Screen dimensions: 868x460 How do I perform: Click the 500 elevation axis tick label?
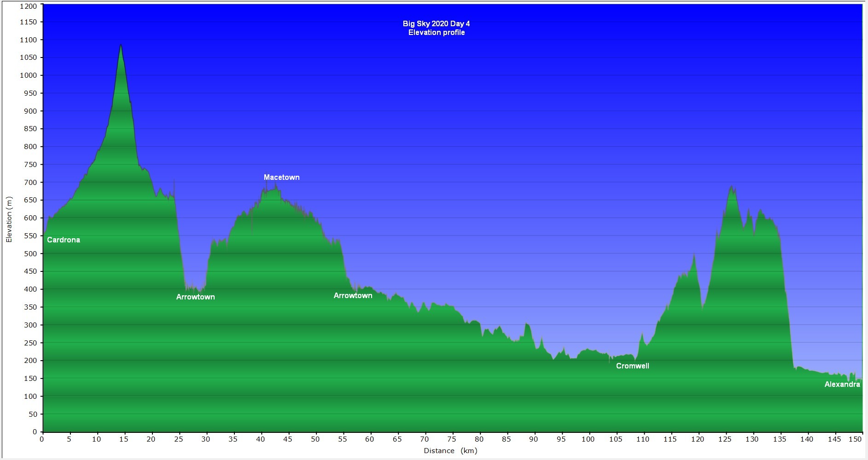coord(30,253)
